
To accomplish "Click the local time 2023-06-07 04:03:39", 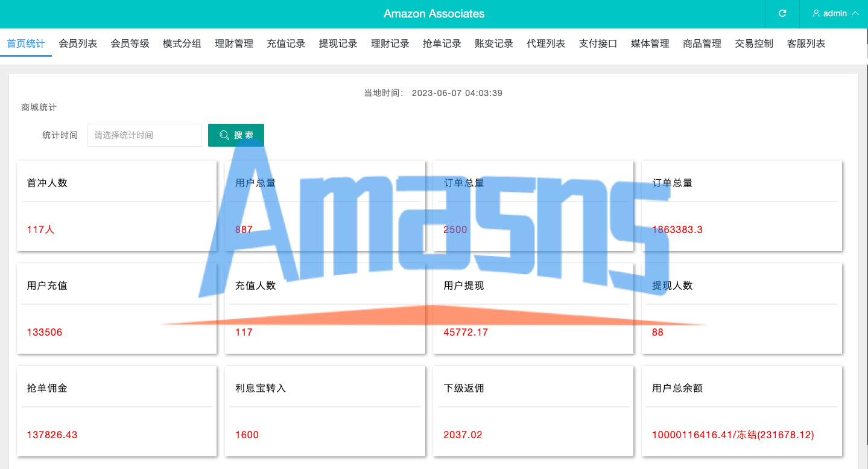I will [x=457, y=93].
